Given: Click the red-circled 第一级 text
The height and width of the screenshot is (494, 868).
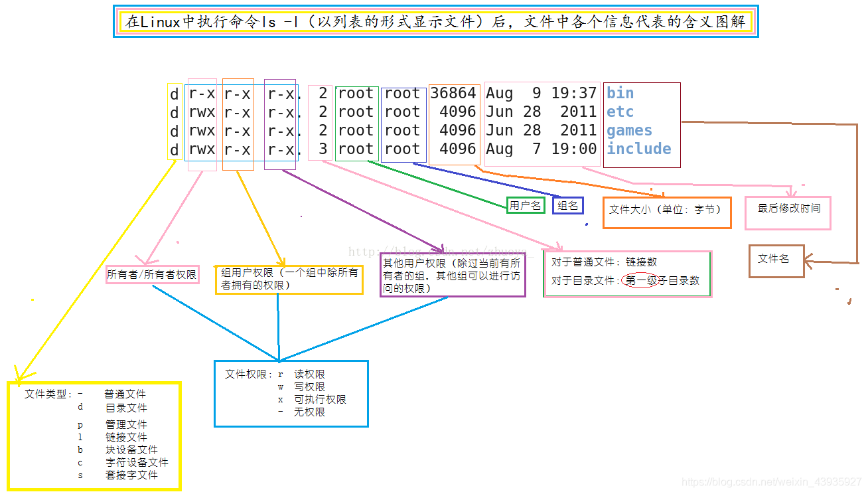Looking at the screenshot, I should [639, 280].
